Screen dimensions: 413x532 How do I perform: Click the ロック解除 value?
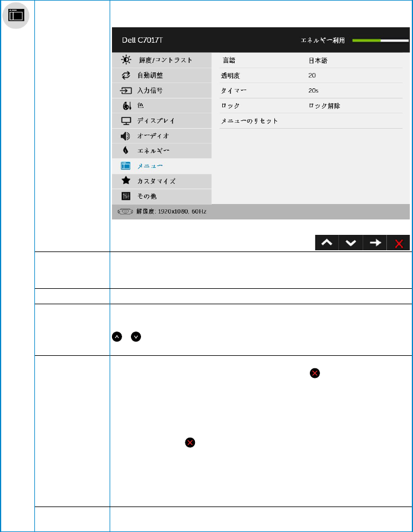(x=324, y=106)
